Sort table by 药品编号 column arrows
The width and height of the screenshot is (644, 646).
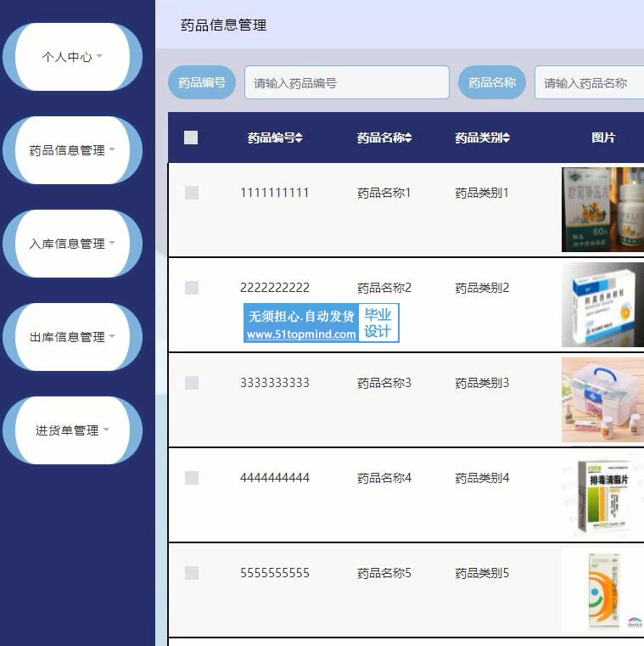coord(299,138)
